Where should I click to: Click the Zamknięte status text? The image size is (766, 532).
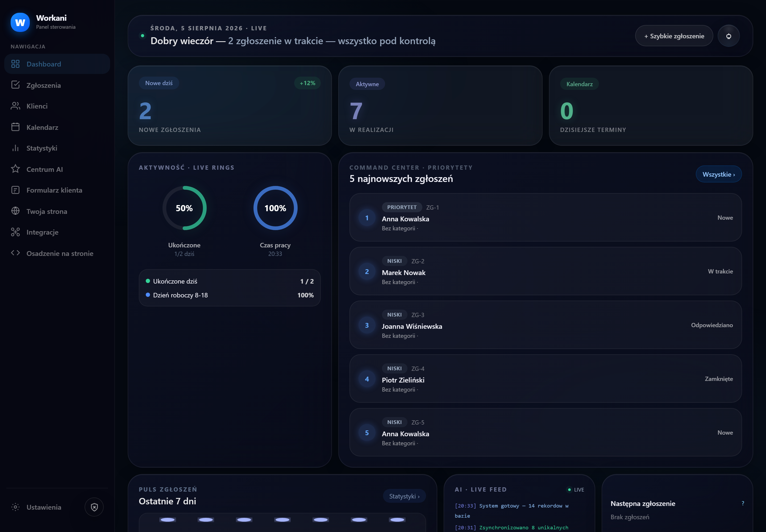pyautogui.click(x=718, y=379)
